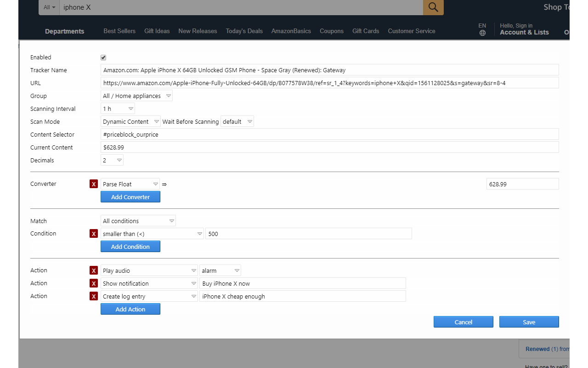This screenshot has height=368, width=588.
Task: Open the Group dropdown 'All / Home appliances'
Action: (x=136, y=96)
